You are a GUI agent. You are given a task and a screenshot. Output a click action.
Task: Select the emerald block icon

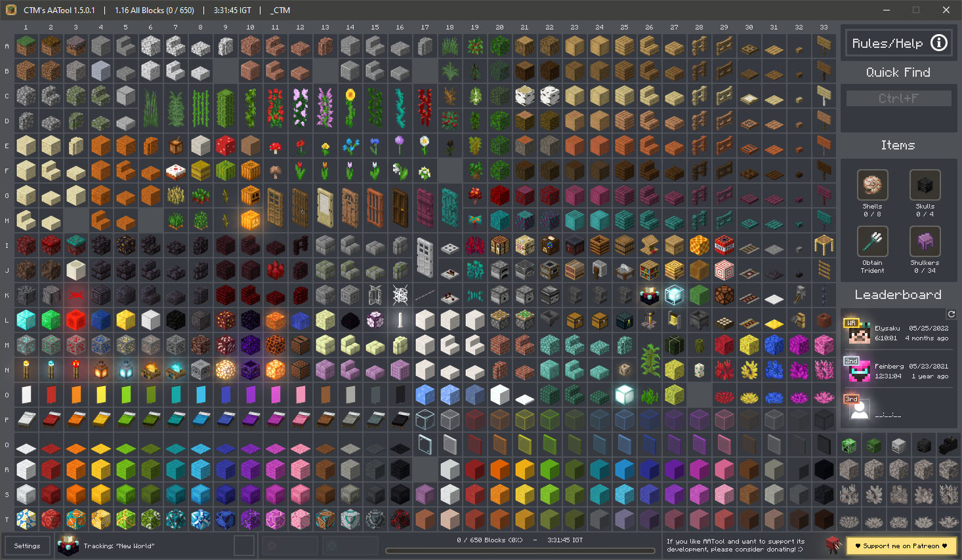click(51, 320)
